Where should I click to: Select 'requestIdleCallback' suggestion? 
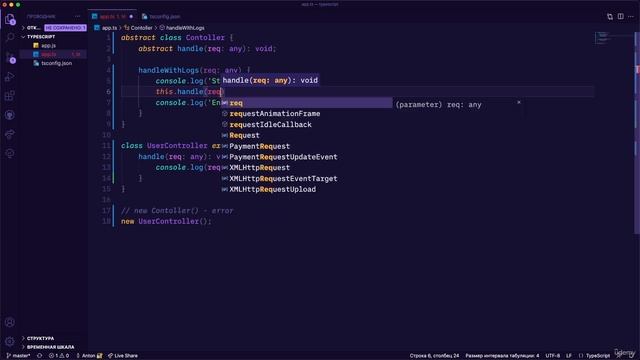306,124
